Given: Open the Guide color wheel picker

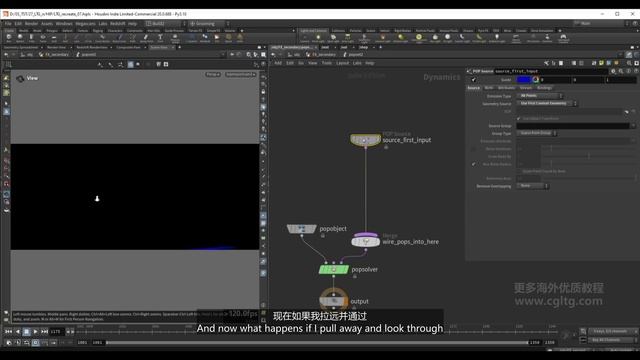Looking at the screenshot, I should 536,80.
